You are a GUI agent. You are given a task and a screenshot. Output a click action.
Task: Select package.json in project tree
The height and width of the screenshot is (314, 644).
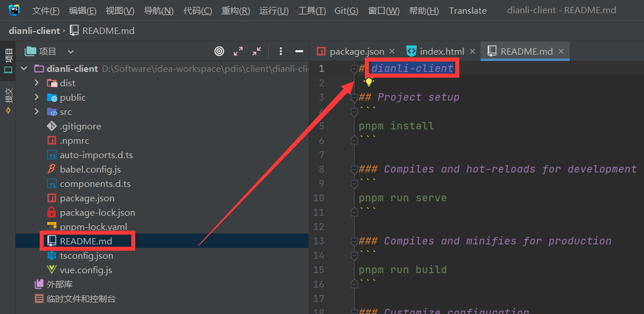pos(87,198)
